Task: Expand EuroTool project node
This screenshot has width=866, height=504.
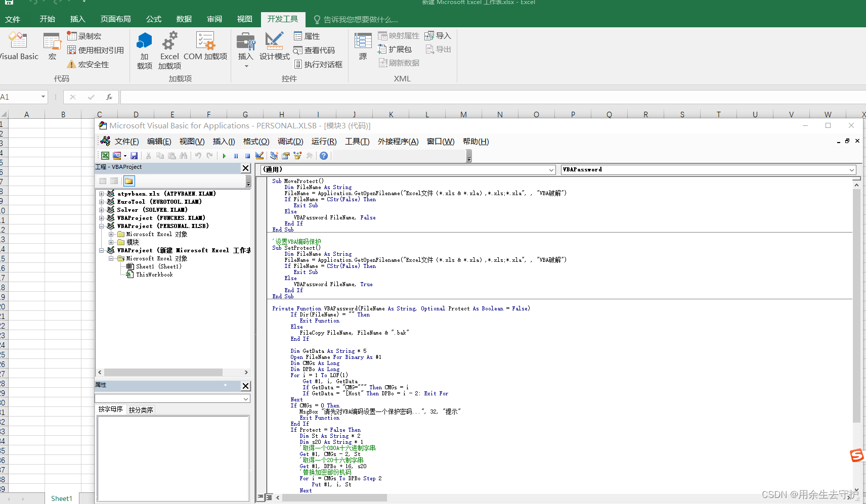Action: 102,202
